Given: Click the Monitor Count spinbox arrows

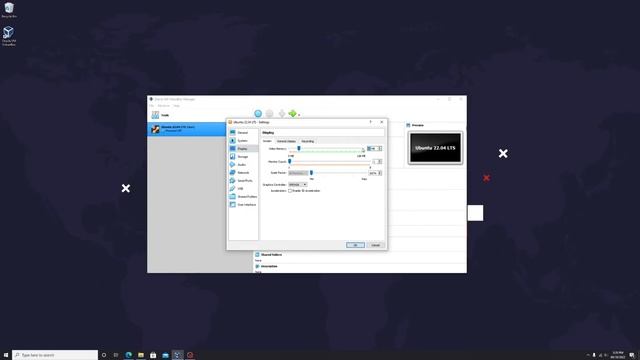Looking at the screenshot, I should pyautogui.click(x=380, y=162).
